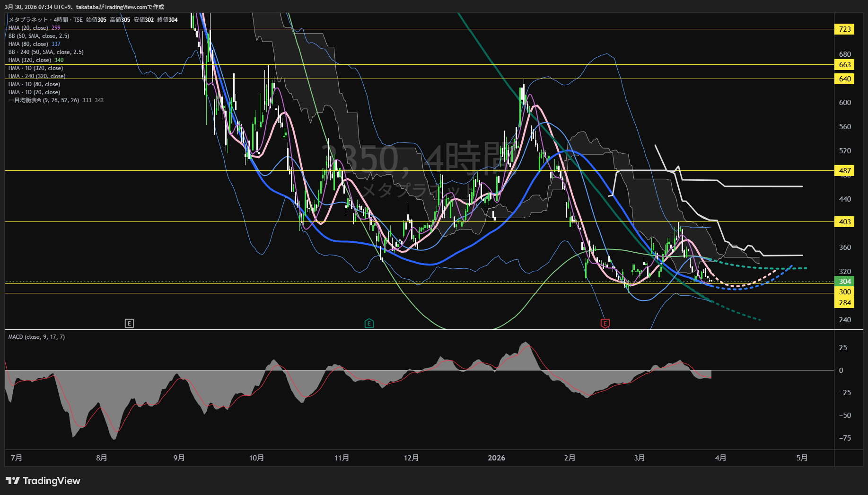Screen dimensions: 868x495
Task: Select the Ichimoku (9, 26, 52, 26) legend entry
Action: click(44, 100)
